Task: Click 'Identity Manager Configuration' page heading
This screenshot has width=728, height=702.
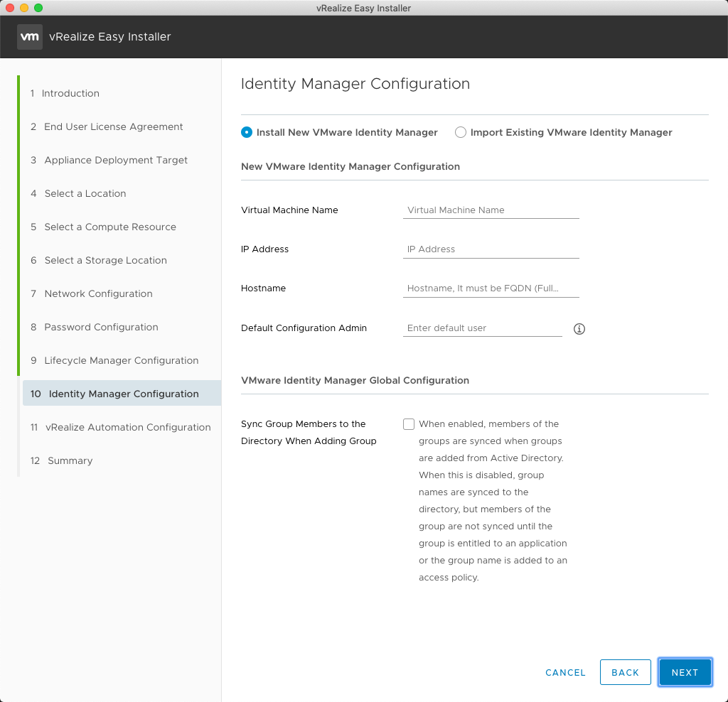Action: (x=355, y=84)
